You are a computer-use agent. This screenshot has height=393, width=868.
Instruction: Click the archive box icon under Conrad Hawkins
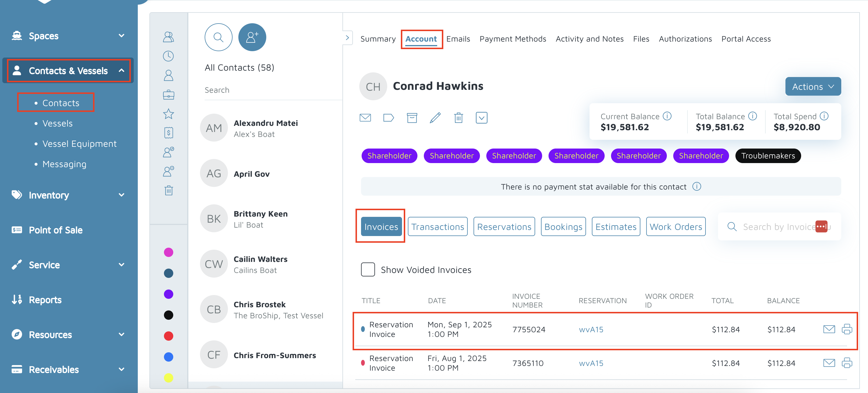point(412,118)
